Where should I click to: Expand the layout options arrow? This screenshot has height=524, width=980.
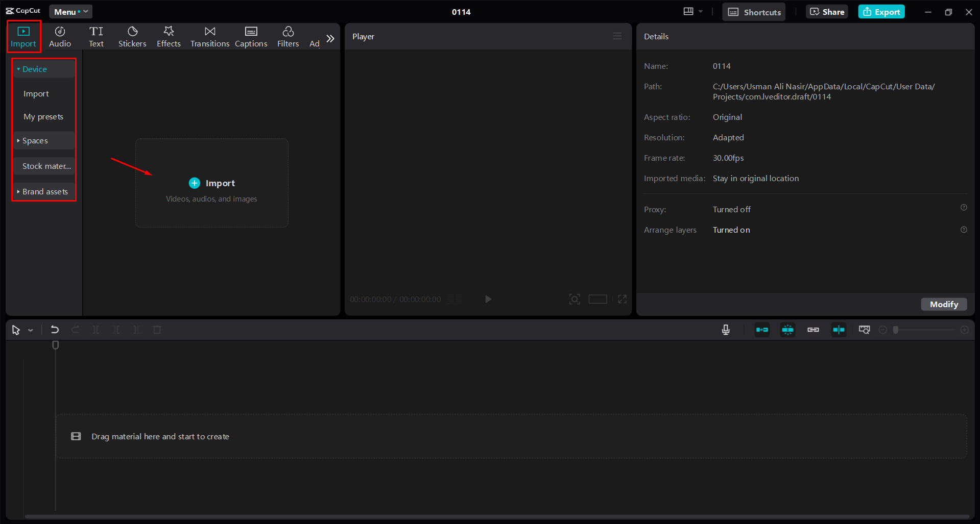701,12
